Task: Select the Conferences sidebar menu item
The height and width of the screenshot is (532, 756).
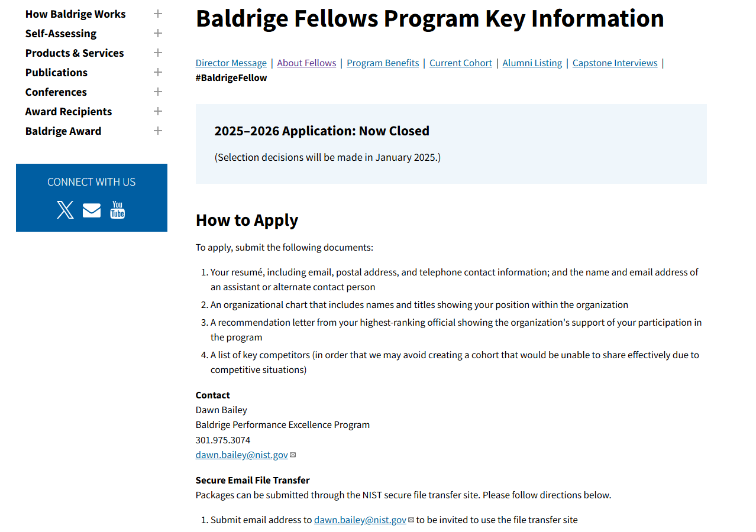Action: pos(56,92)
